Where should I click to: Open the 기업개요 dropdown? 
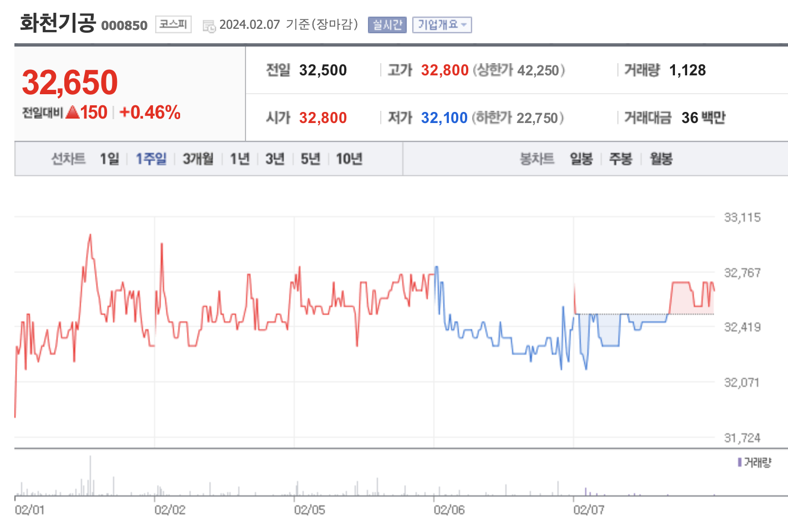(442, 25)
